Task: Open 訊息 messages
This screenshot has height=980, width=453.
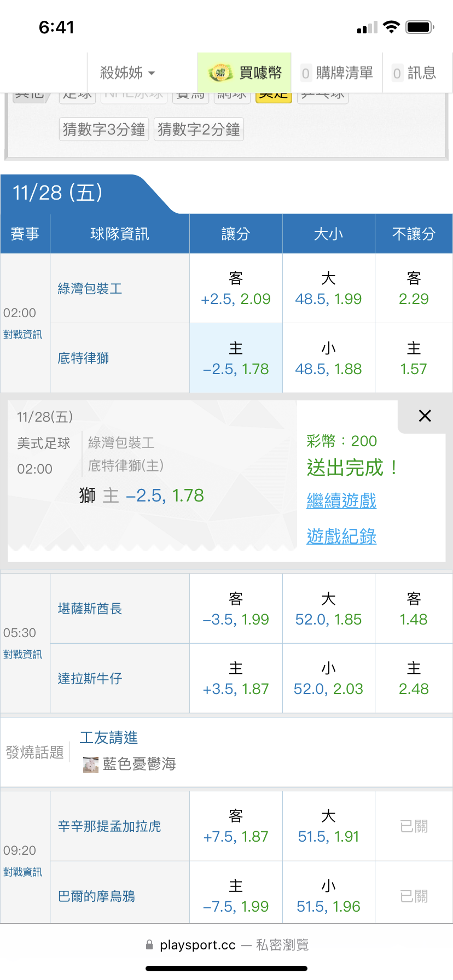Action: tap(415, 73)
